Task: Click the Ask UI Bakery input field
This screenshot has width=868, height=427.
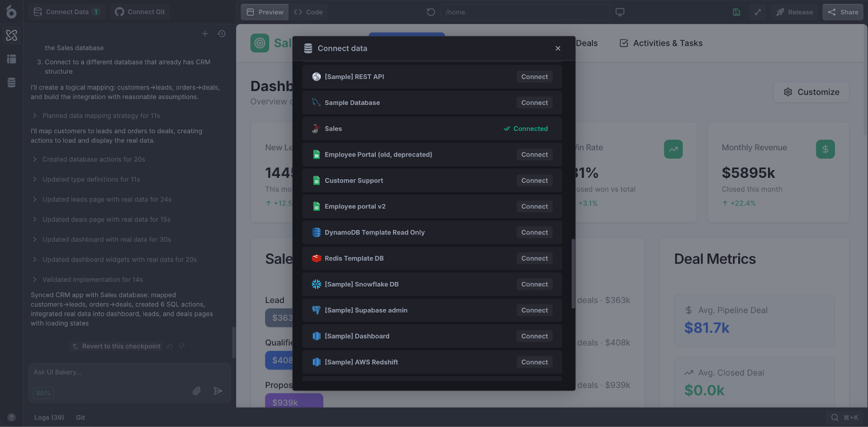Action: [x=129, y=372]
